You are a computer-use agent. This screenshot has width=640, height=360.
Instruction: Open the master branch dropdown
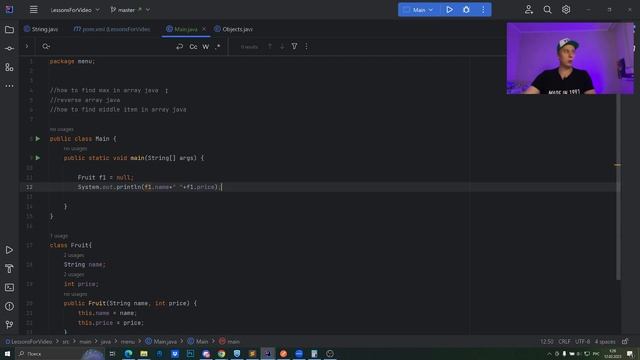pos(130,10)
